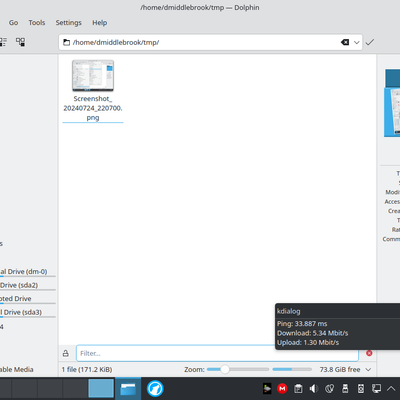Open the red MEGA tray icon
The width and height of the screenshot is (400, 400).
(x=282, y=388)
